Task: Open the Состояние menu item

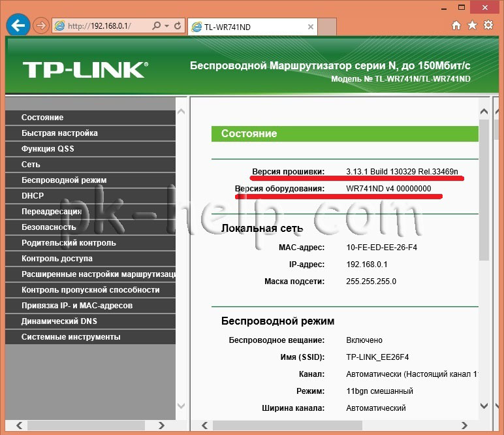Action: (90, 118)
